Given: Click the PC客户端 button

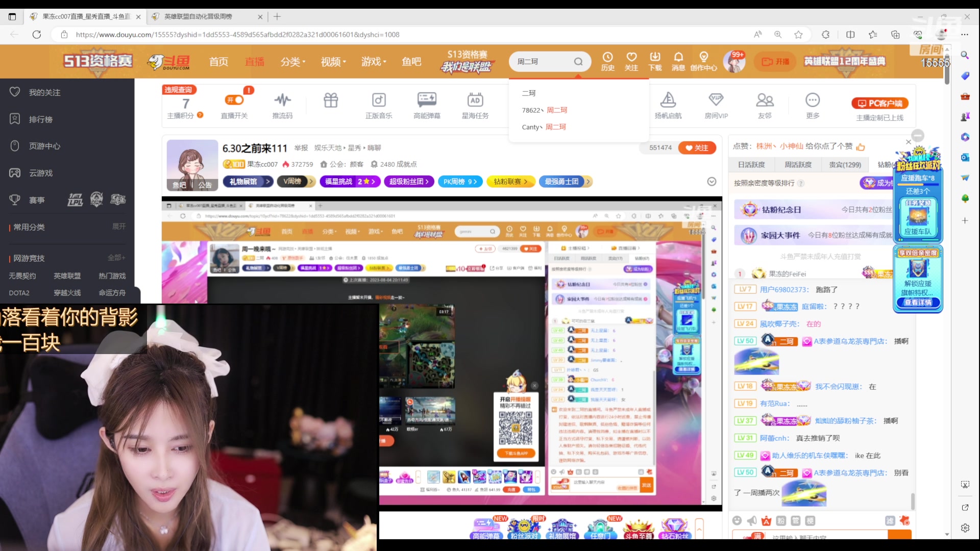Looking at the screenshot, I should pyautogui.click(x=879, y=104).
